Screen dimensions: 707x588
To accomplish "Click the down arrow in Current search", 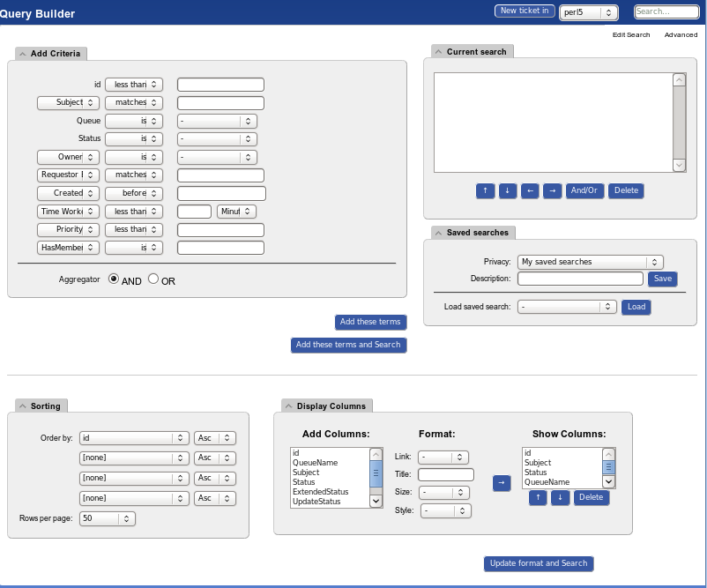I will [508, 190].
